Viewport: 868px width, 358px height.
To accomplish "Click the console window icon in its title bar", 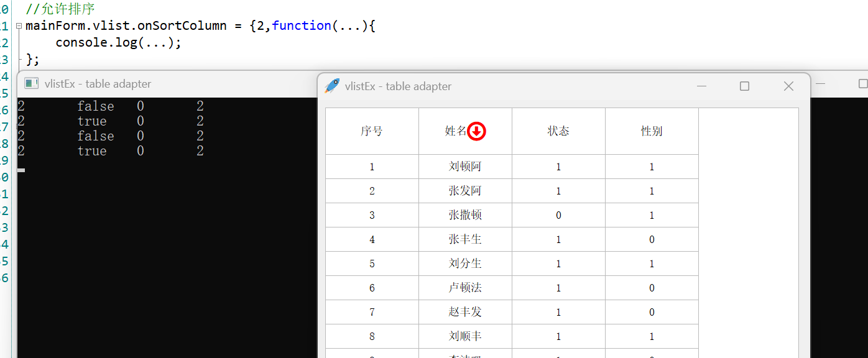I will [x=31, y=84].
